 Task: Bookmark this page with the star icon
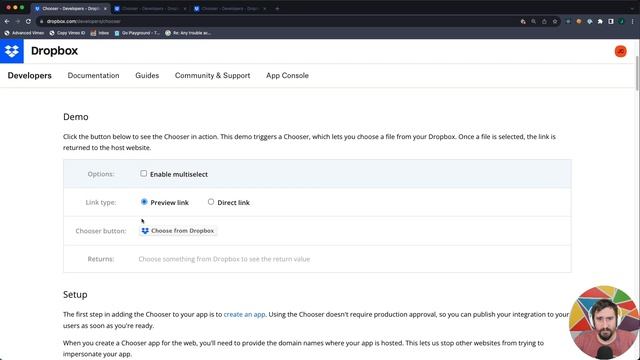click(x=555, y=21)
